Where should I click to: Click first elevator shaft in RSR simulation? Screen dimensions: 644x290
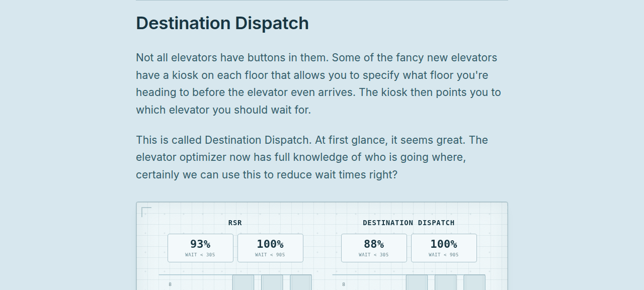(243, 282)
